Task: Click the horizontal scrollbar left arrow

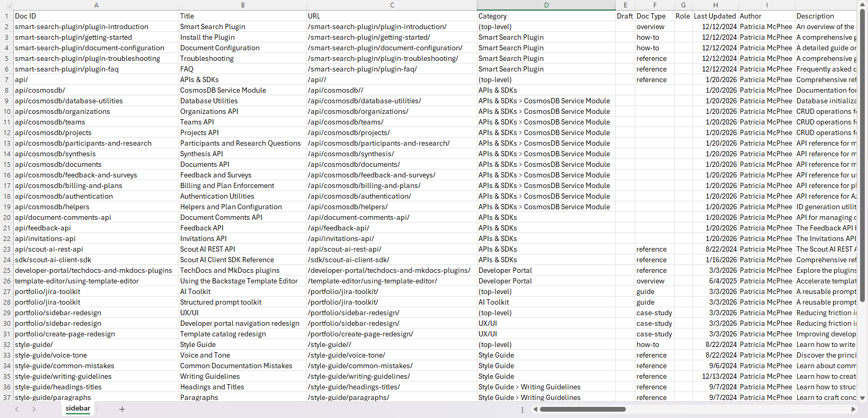Action: tap(535, 409)
